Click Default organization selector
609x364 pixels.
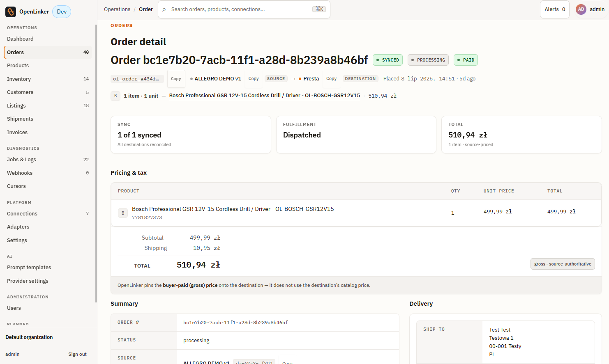tap(29, 337)
